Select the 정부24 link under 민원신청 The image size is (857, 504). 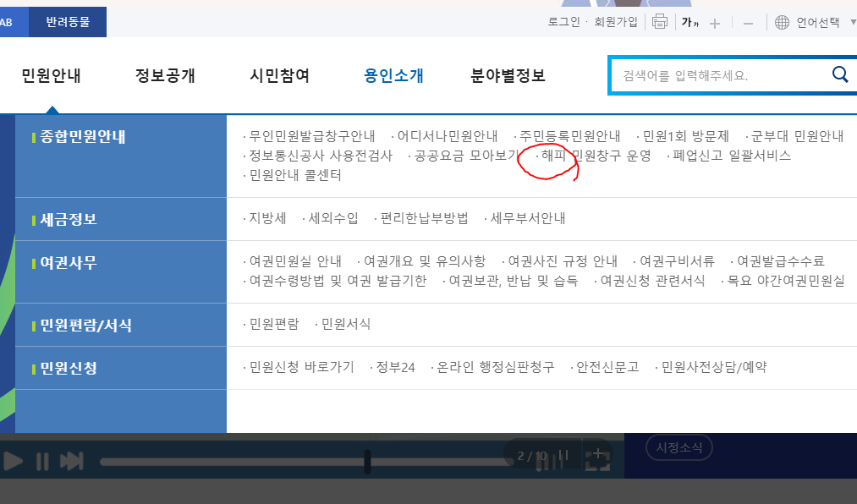pos(395,367)
